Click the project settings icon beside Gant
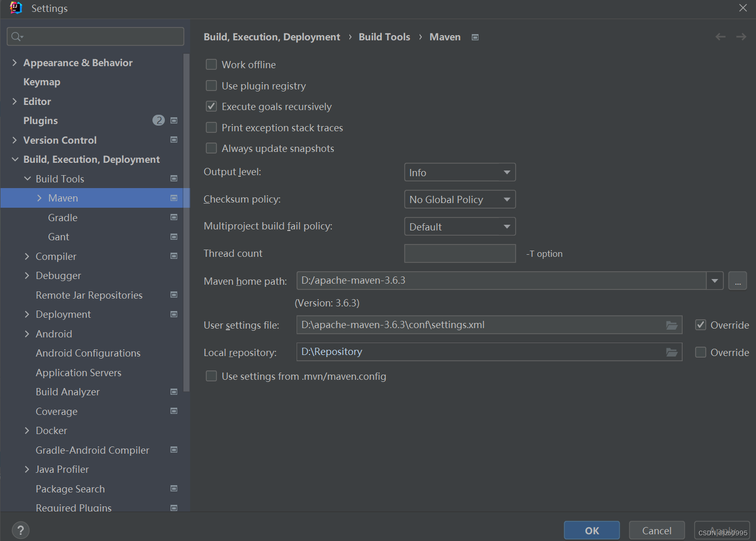 click(x=174, y=237)
